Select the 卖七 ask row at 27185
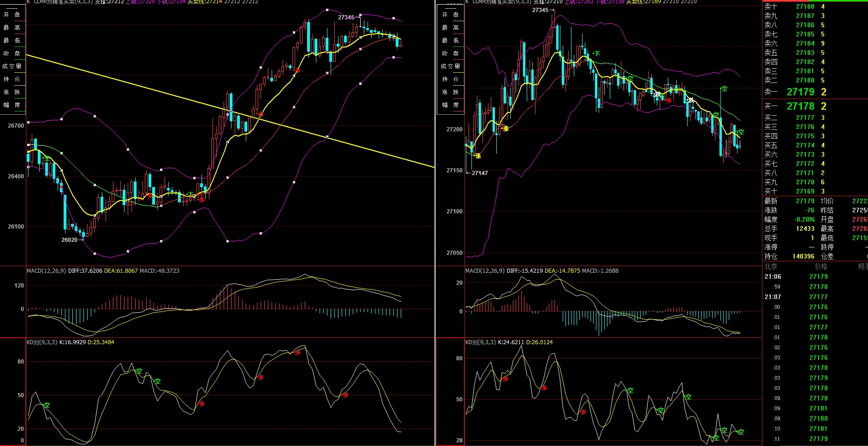 point(815,34)
